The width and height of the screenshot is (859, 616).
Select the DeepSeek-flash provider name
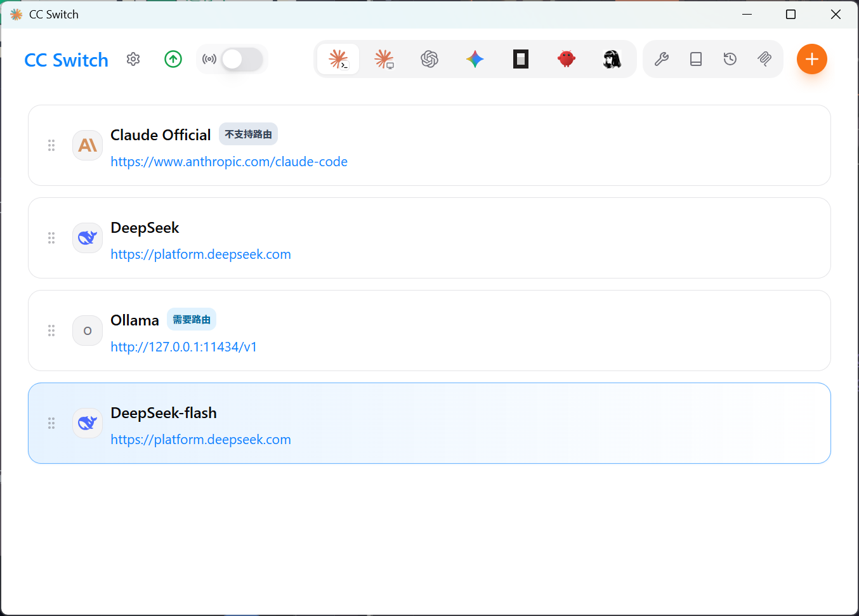point(164,413)
